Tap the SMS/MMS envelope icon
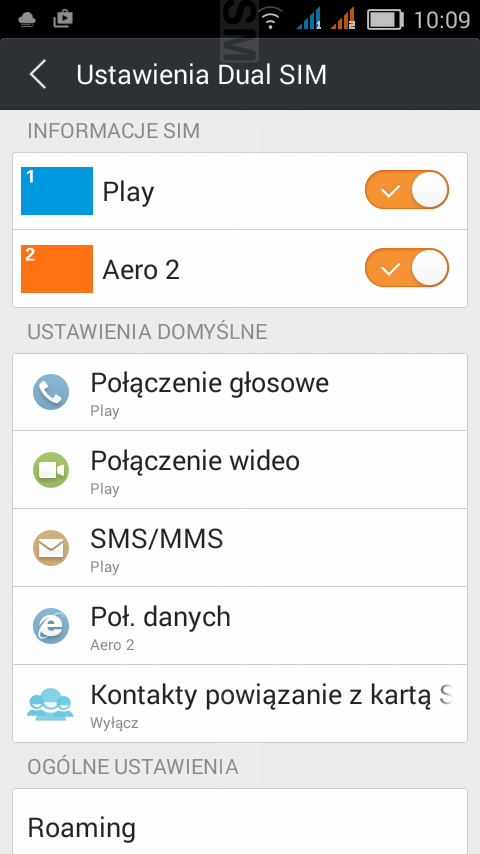 click(51, 547)
